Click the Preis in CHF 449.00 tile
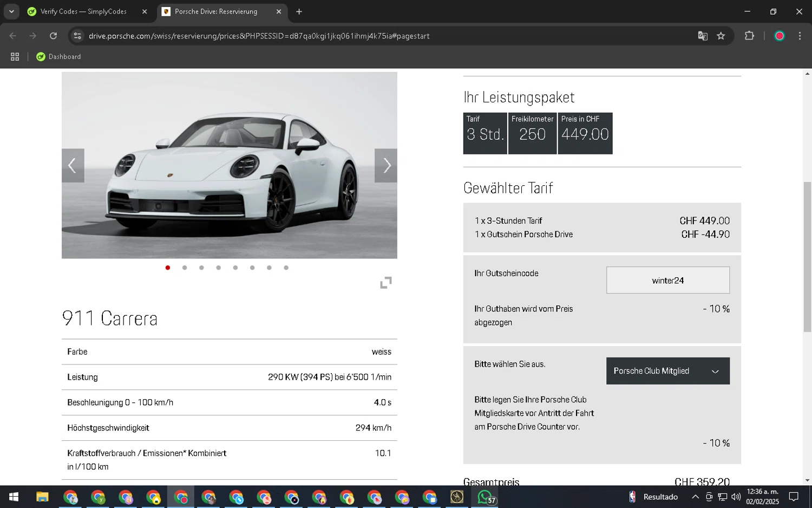 pyautogui.click(x=585, y=133)
